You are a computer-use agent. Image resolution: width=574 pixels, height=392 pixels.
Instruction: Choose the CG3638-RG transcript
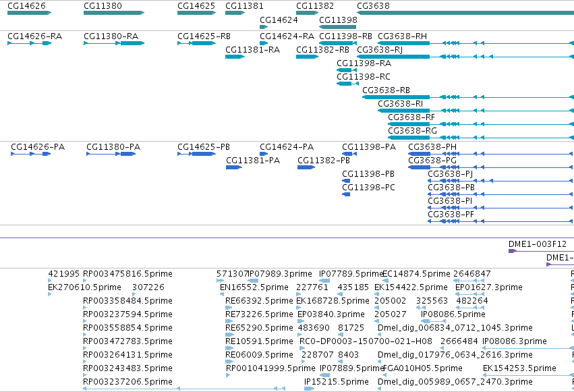(x=481, y=138)
